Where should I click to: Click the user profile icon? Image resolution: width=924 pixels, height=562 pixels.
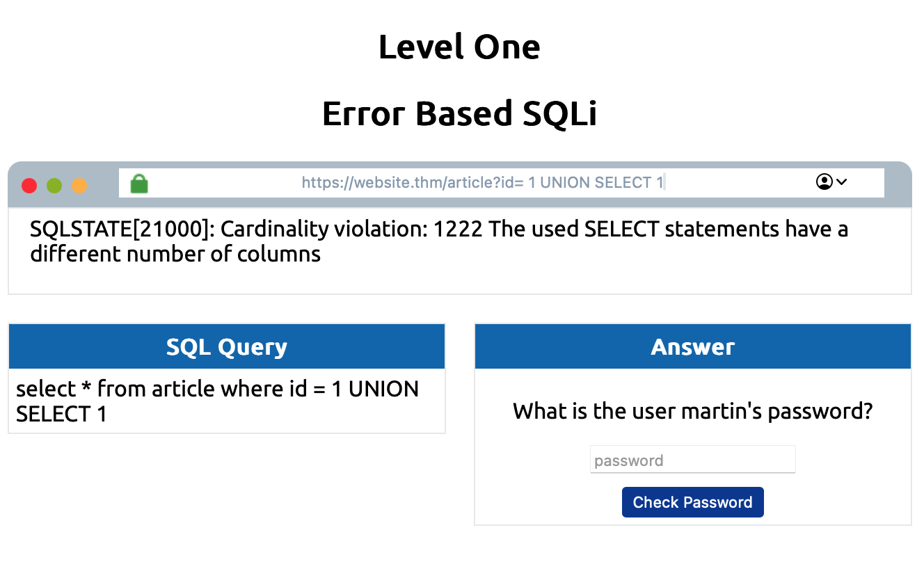coord(824,182)
